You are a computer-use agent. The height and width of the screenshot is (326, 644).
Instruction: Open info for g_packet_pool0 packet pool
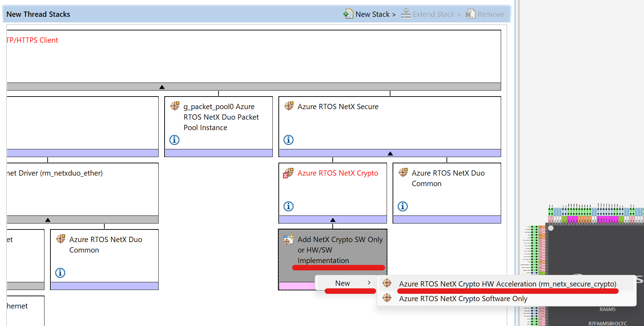174,140
